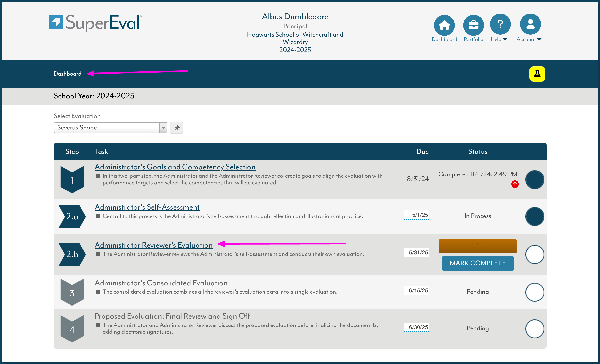Click the Portfolio label in the header
This screenshot has width=600, height=364.
[473, 39]
